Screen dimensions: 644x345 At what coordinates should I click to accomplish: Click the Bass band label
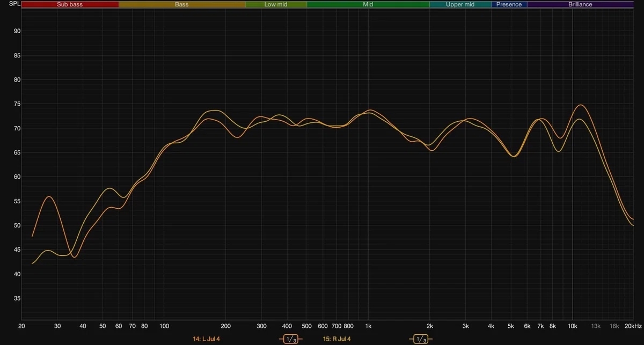click(x=182, y=4)
